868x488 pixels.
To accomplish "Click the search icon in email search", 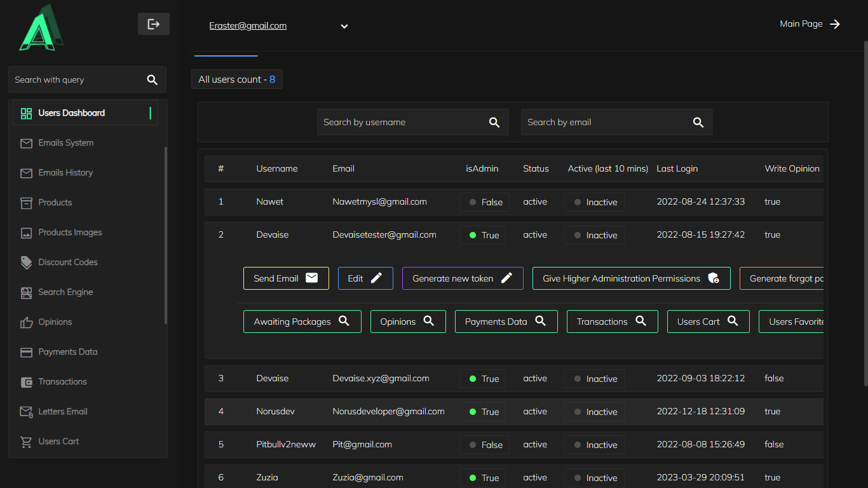I will (x=698, y=123).
